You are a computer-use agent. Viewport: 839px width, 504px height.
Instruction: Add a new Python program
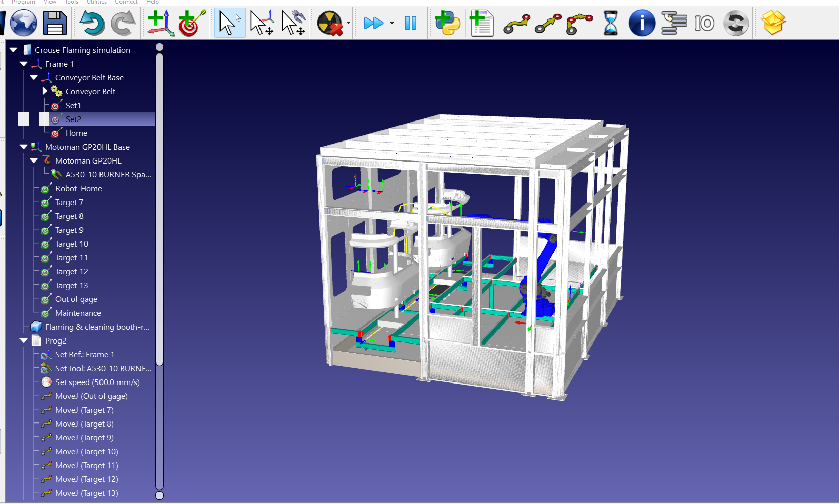point(448,23)
